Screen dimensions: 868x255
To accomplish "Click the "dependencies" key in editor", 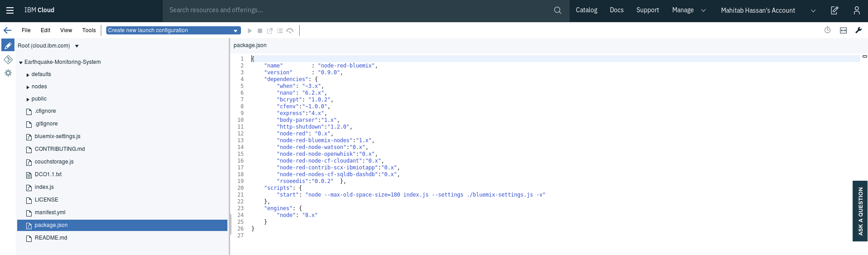I will coord(285,79).
